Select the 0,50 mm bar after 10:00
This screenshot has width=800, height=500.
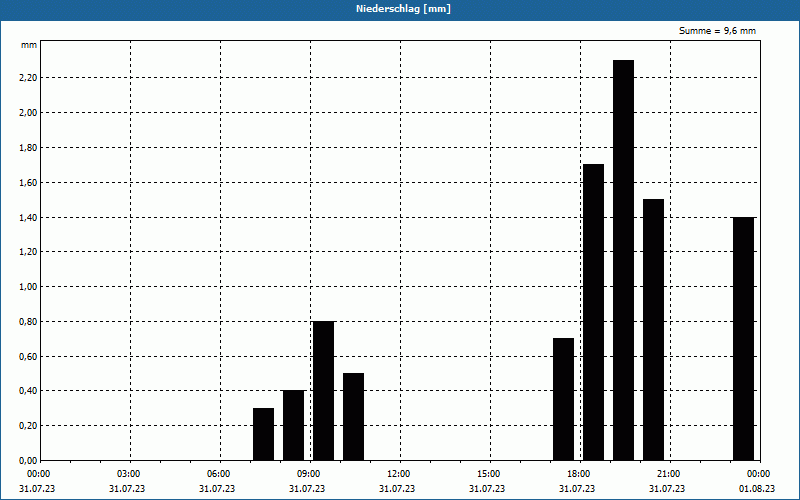pyautogui.click(x=354, y=417)
